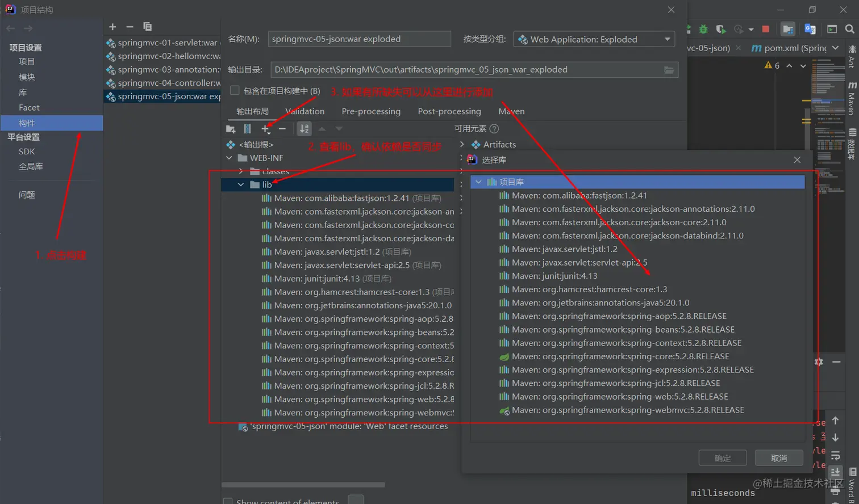859x504 pixels.
Task: Collapse WEB-INF folder in output tree
Action: 230,158
